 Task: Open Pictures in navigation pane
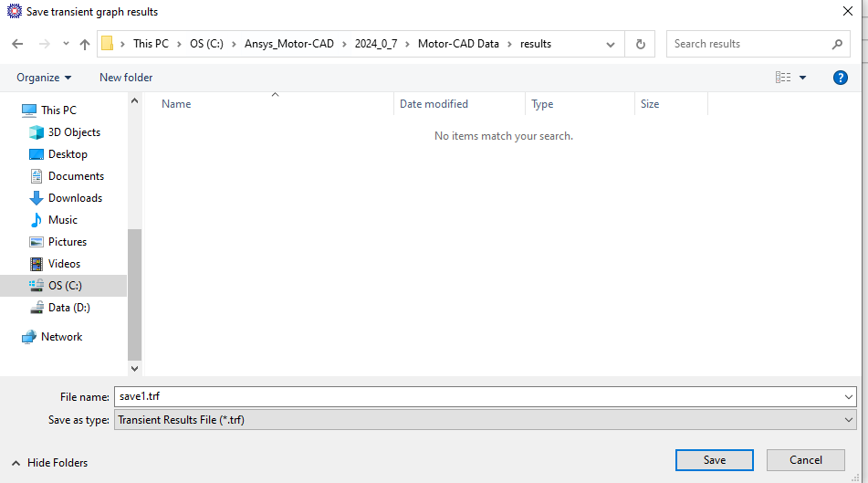[x=67, y=241]
